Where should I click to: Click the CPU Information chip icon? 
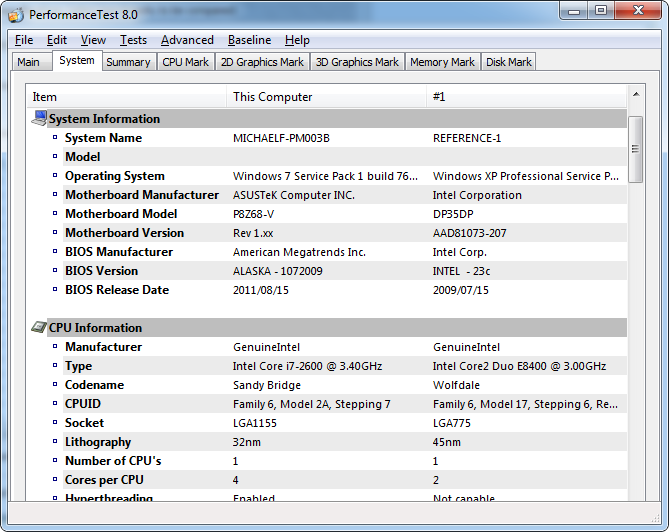[x=39, y=327]
